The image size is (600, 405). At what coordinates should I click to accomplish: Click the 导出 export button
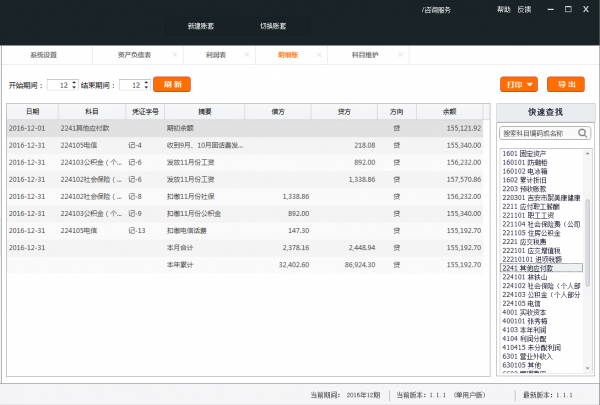pyautogui.click(x=567, y=85)
